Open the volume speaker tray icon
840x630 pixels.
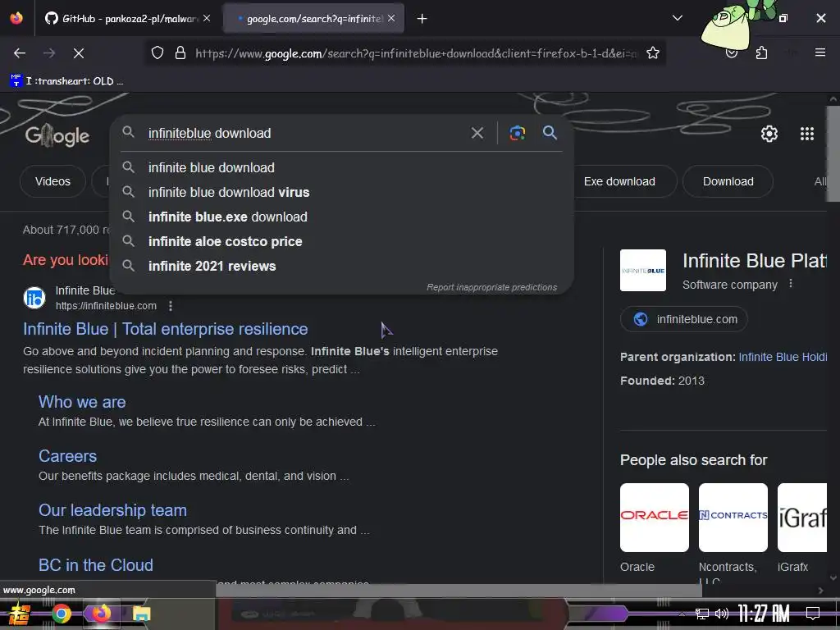pos(722,614)
